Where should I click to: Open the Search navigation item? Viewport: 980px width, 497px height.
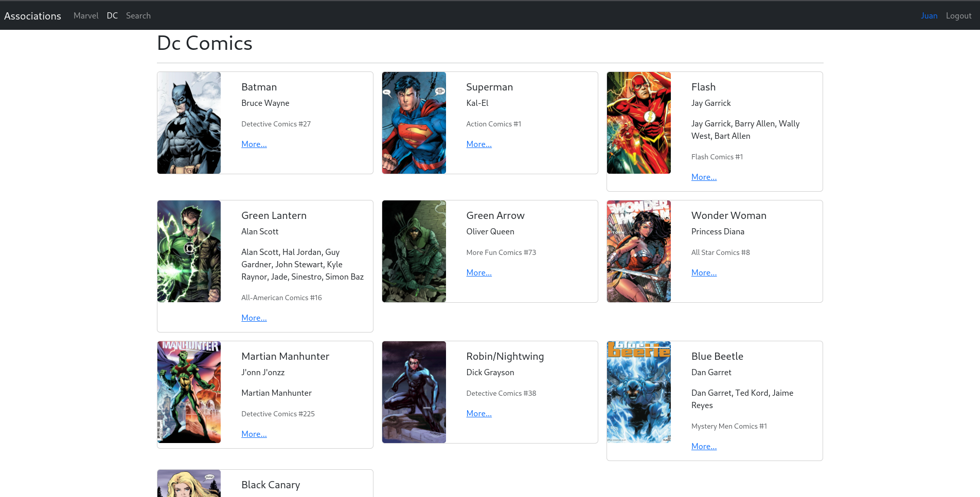(x=138, y=16)
